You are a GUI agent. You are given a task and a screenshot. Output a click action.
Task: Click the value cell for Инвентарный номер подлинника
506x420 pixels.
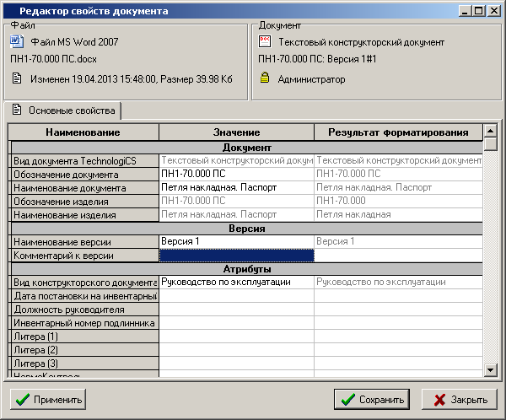click(x=236, y=323)
